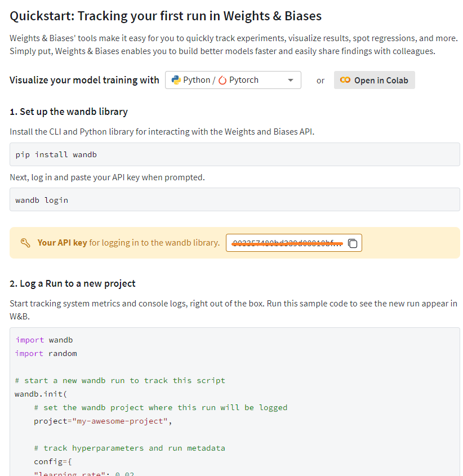Click the 'my-awesome-project' string in the code
Screen dimensions: 463x476
(x=120, y=421)
